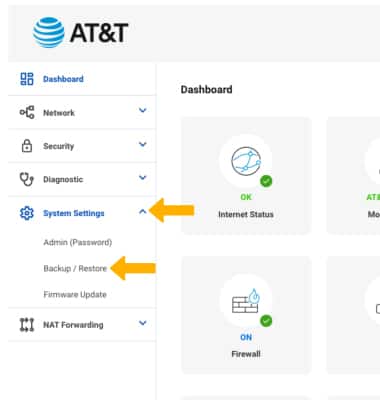The image size is (380, 400).
Task: Expand the Security menu chevron
Action: [143, 144]
